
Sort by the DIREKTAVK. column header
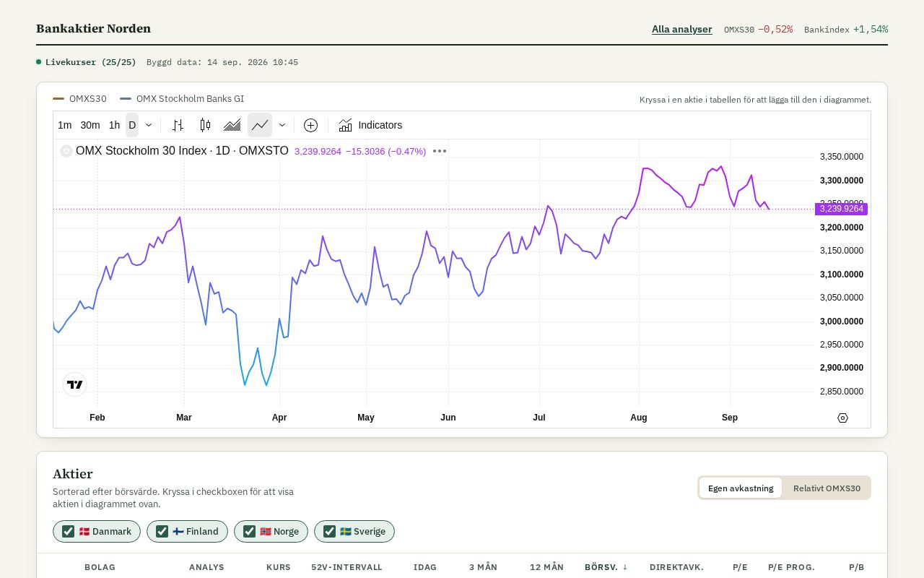tap(676, 567)
